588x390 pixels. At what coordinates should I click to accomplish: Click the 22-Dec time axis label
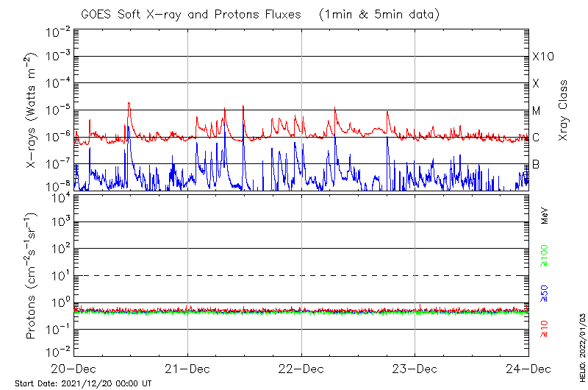[301, 367]
